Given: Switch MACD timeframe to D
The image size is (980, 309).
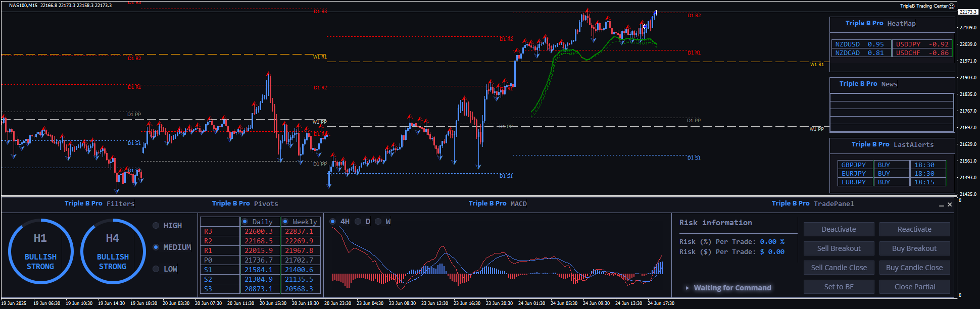Looking at the screenshot, I should click(358, 222).
